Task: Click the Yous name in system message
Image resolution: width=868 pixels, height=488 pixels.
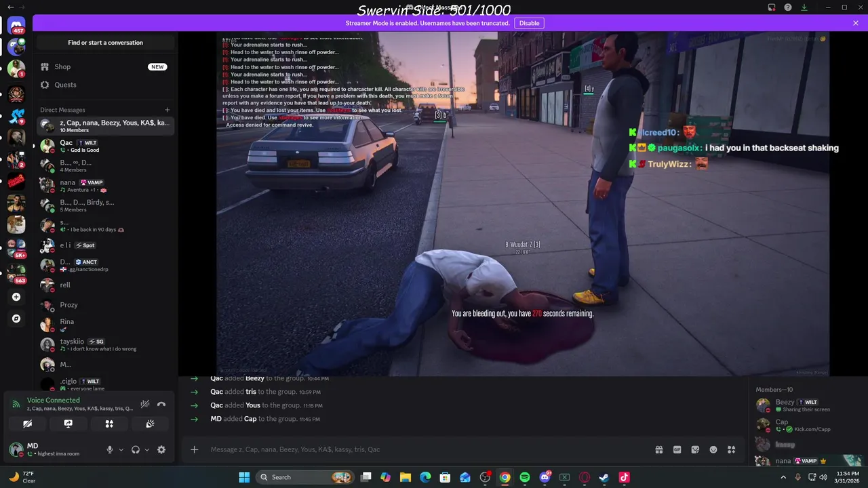Action: coord(252,405)
